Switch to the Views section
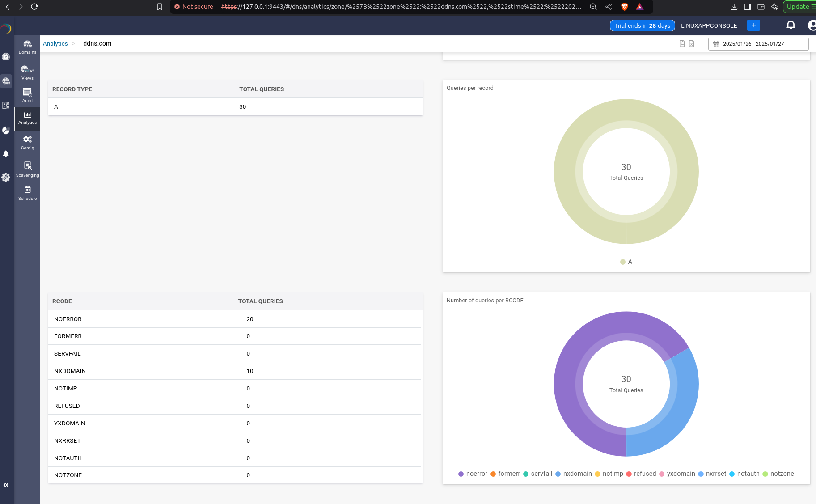The width and height of the screenshot is (816, 504). point(27,72)
